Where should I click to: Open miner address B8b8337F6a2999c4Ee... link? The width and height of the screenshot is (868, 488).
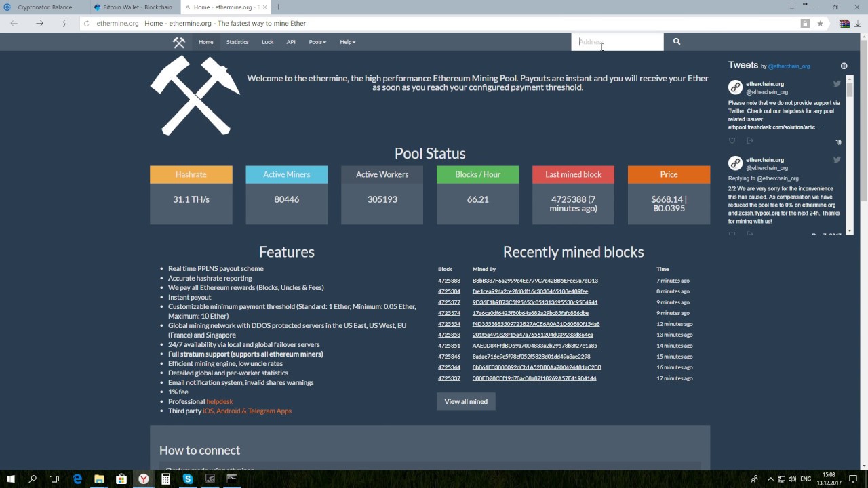click(535, 281)
